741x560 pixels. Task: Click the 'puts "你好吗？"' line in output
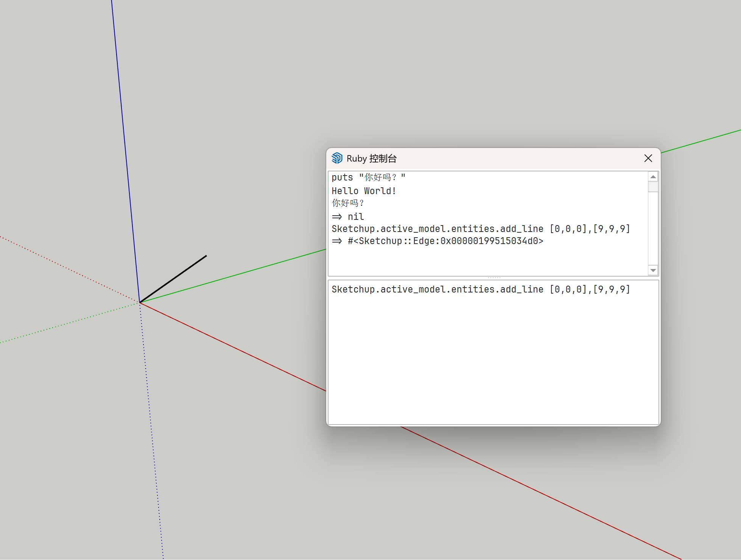coord(368,177)
